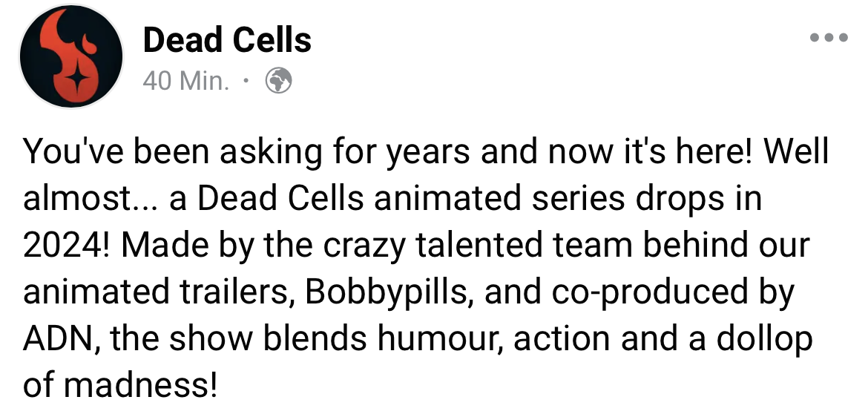Open the bold Dead Cells page name
Viewport: 868px width, 417px height.
pos(227,40)
